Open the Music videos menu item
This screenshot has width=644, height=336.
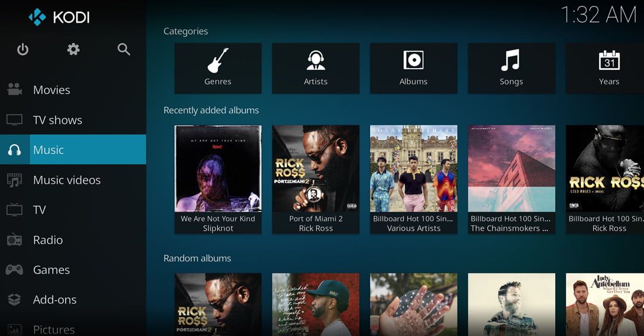point(73,180)
